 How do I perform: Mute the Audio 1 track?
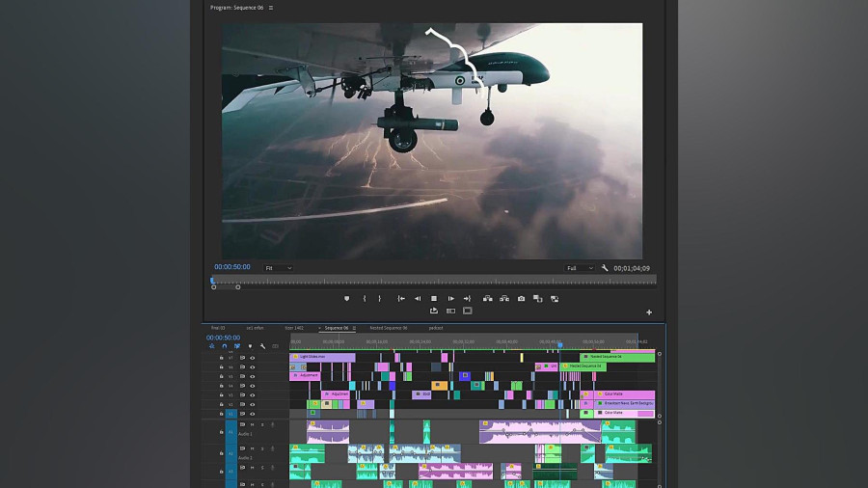[252, 425]
